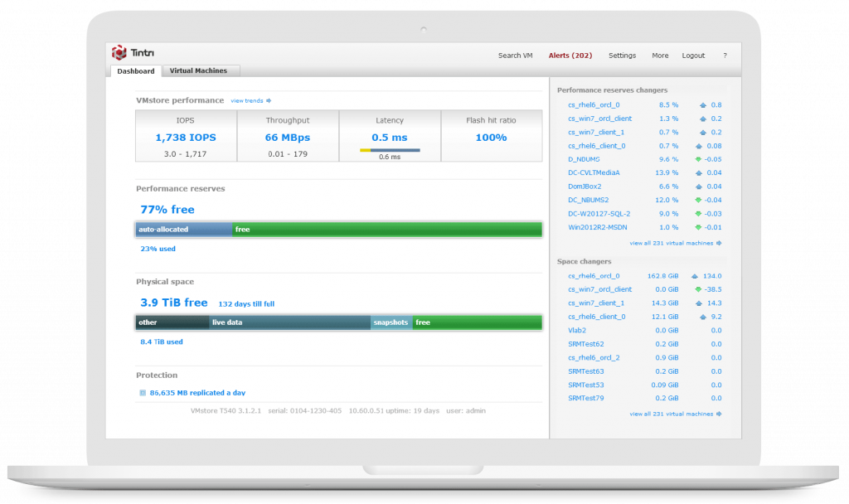Click the IOPS performance tile
This screenshot has height=504, width=849.
(186, 136)
